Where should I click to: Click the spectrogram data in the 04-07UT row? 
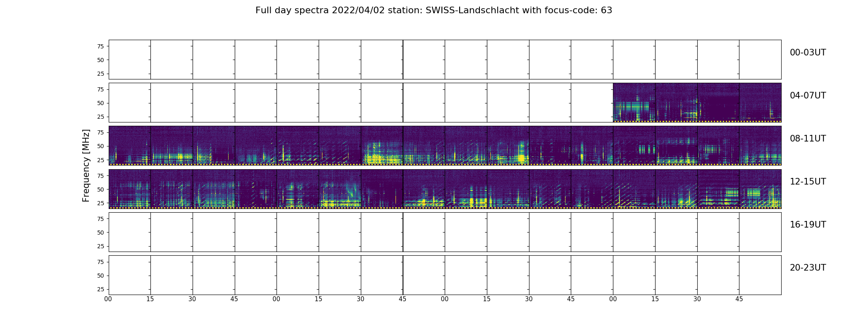pos(697,103)
